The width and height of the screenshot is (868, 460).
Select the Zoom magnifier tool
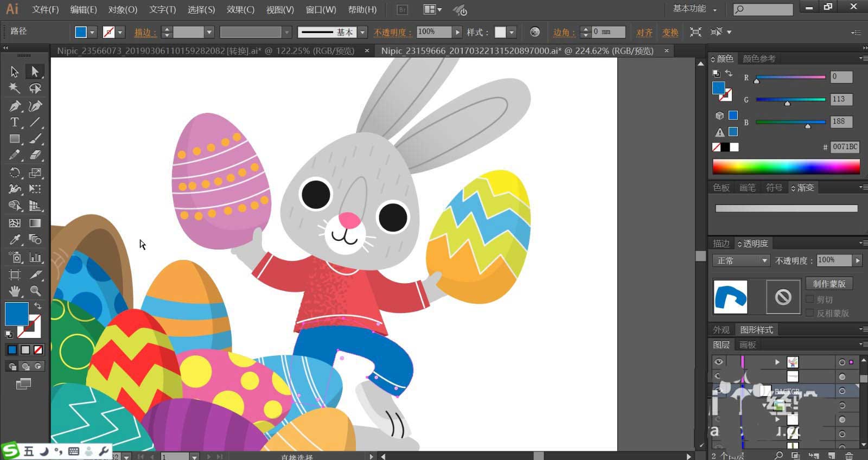tap(35, 291)
